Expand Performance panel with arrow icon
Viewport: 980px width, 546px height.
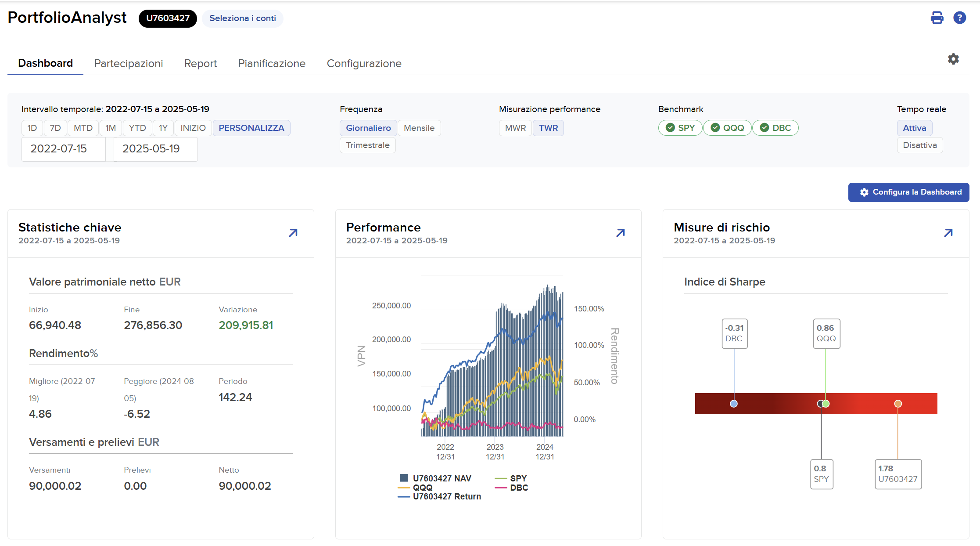tap(621, 233)
